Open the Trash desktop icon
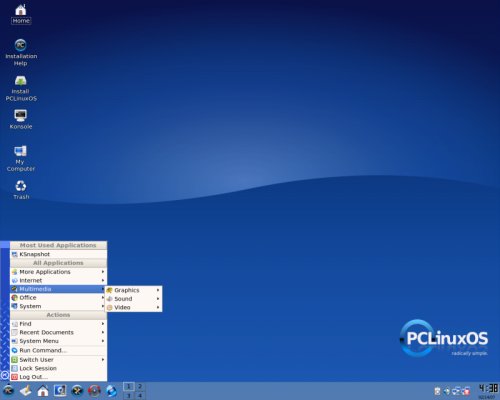 click(21, 190)
